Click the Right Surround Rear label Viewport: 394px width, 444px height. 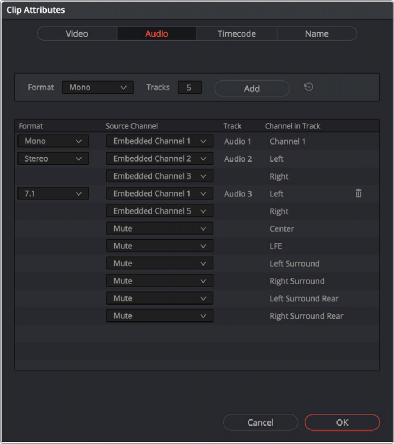tap(306, 316)
